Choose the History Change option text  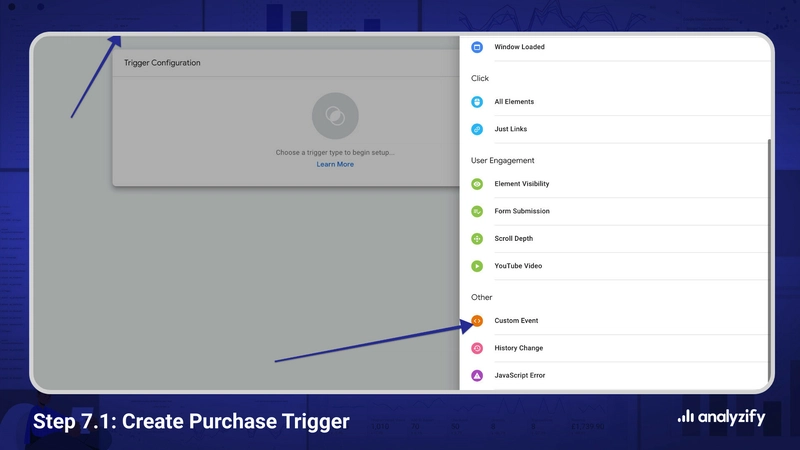tap(519, 348)
